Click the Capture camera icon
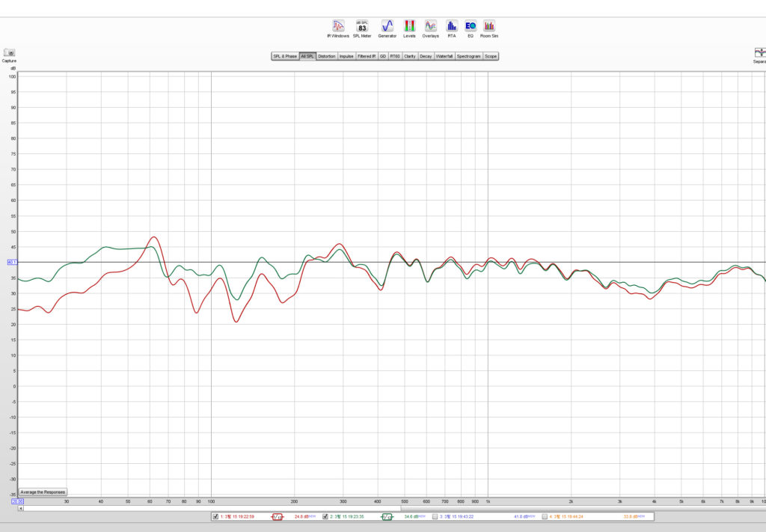The image size is (766, 532). click(x=9, y=54)
